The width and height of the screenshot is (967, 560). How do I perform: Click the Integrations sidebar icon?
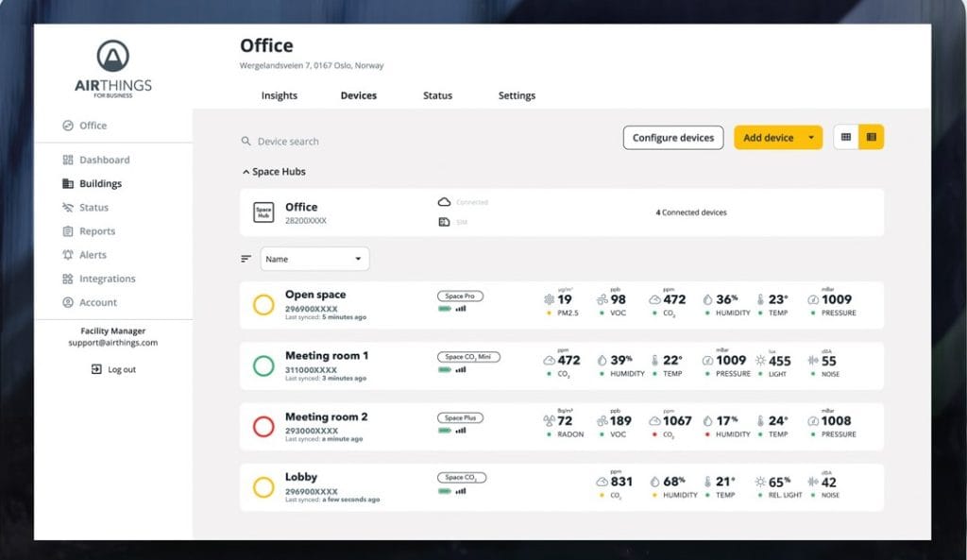[x=68, y=279]
